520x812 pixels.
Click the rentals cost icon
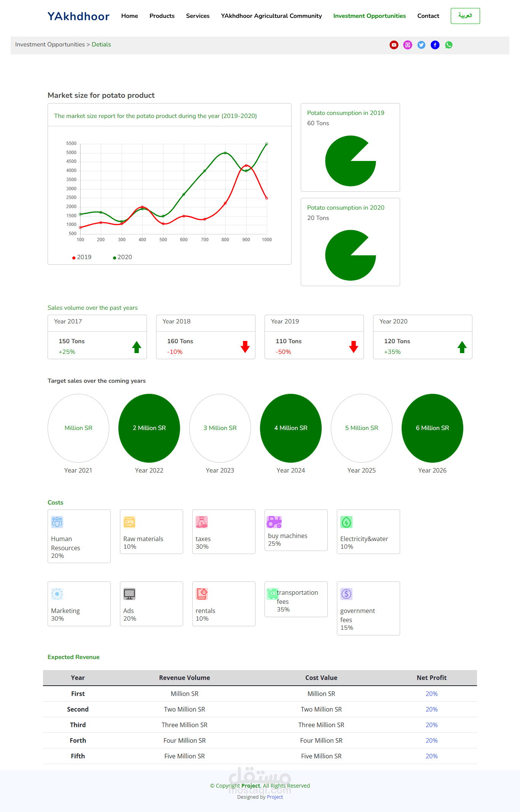click(x=202, y=594)
